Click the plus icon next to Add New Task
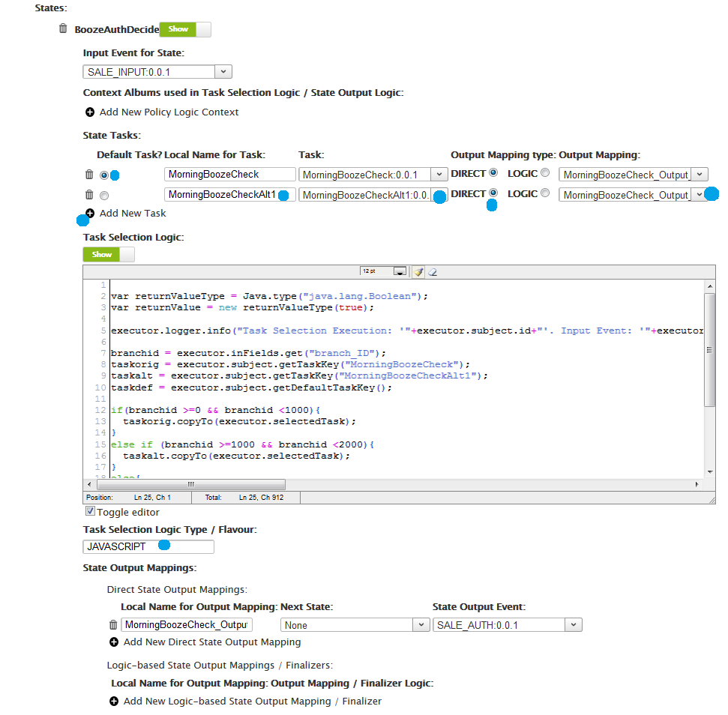This screenshot has width=728, height=715. [x=90, y=213]
